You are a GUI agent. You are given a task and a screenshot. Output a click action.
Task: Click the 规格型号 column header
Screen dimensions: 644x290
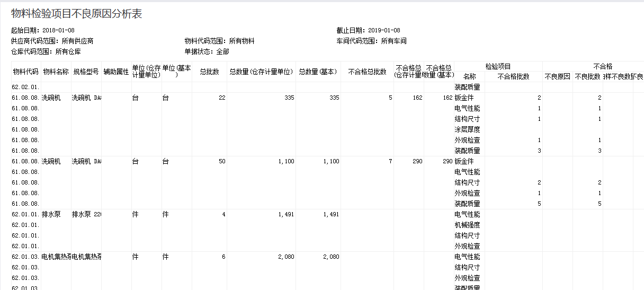pyautogui.click(x=86, y=72)
